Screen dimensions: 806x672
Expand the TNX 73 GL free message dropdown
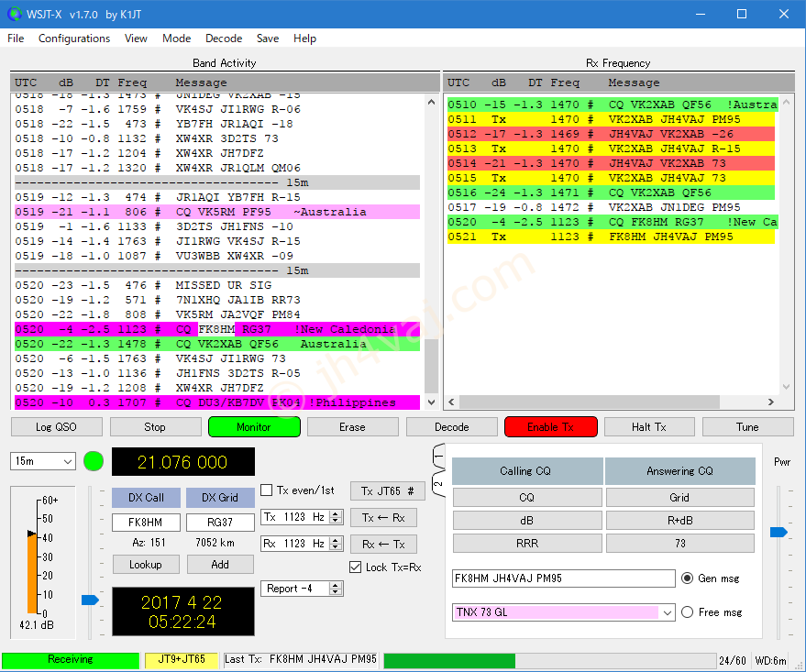(x=668, y=612)
